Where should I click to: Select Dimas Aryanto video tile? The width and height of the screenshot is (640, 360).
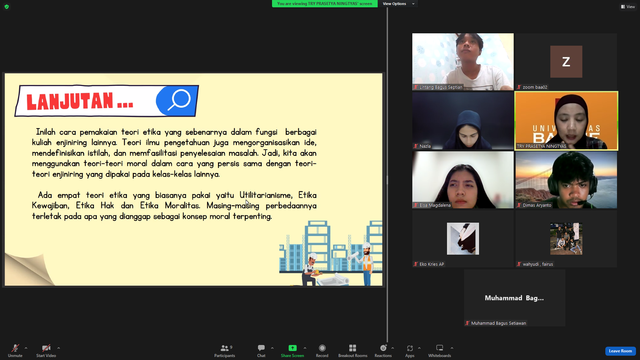click(x=566, y=180)
